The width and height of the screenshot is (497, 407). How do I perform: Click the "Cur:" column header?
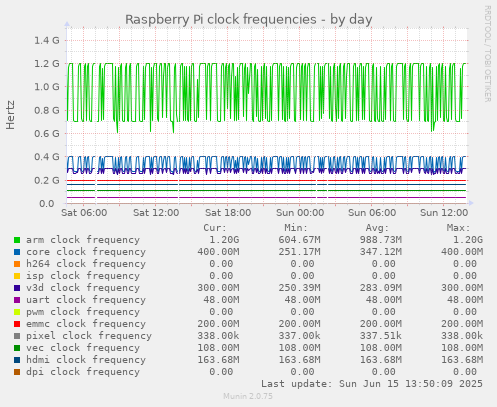215,228
